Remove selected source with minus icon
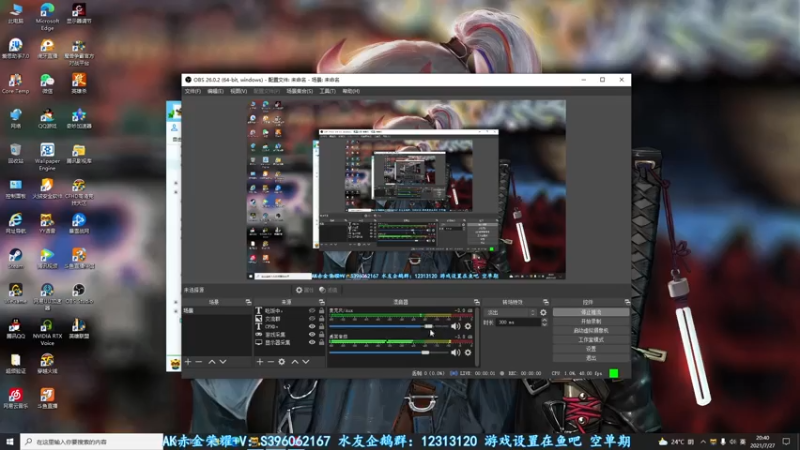Screen dimensions: 800x450 [x=271, y=362]
